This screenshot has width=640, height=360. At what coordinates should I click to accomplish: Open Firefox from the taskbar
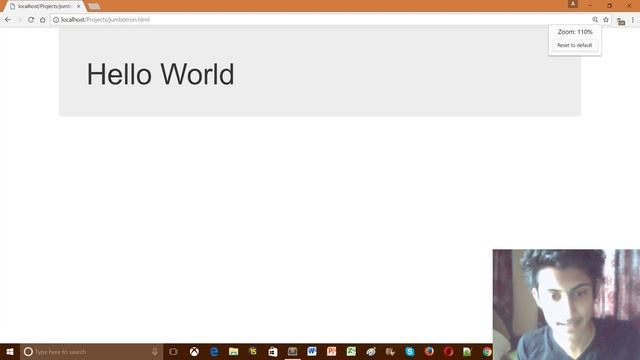click(429, 351)
